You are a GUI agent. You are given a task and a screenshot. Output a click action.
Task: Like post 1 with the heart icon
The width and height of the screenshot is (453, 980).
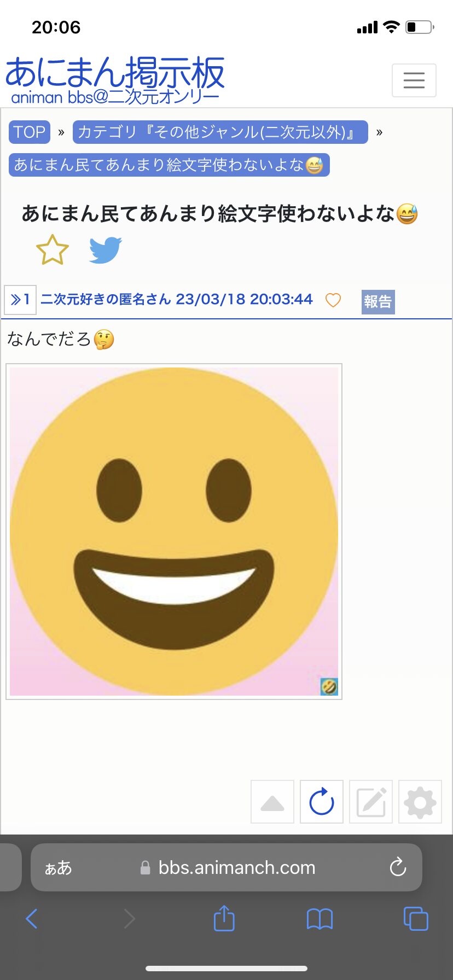[x=333, y=300]
